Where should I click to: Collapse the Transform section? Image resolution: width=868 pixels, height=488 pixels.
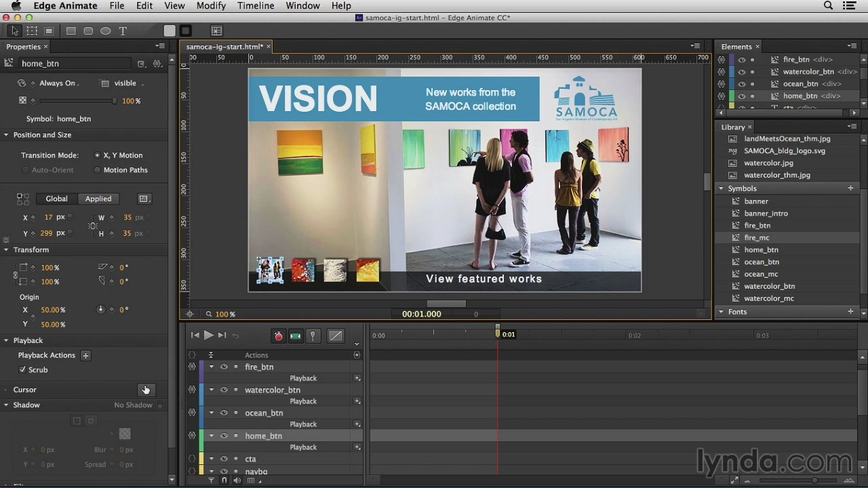[6, 250]
